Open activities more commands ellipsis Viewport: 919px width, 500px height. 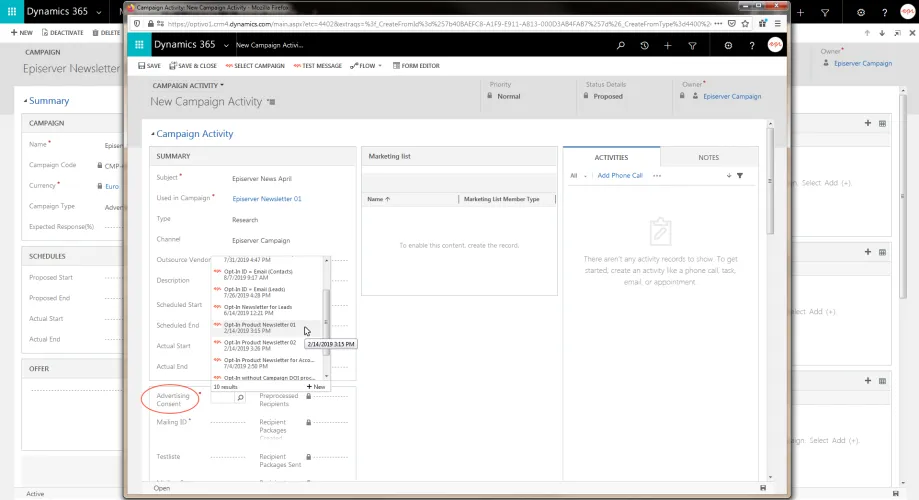[x=657, y=175]
